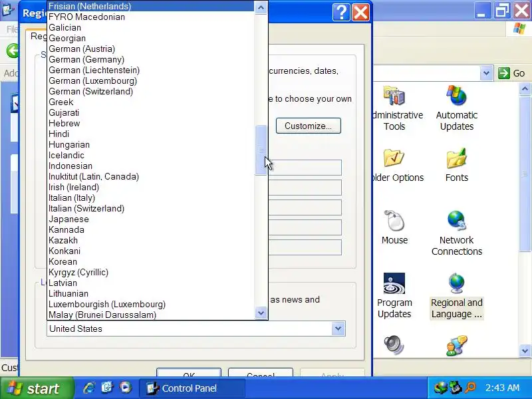Open the speaker Sounds icon in Control Panel
The width and height of the screenshot is (532, 399).
tap(394, 345)
